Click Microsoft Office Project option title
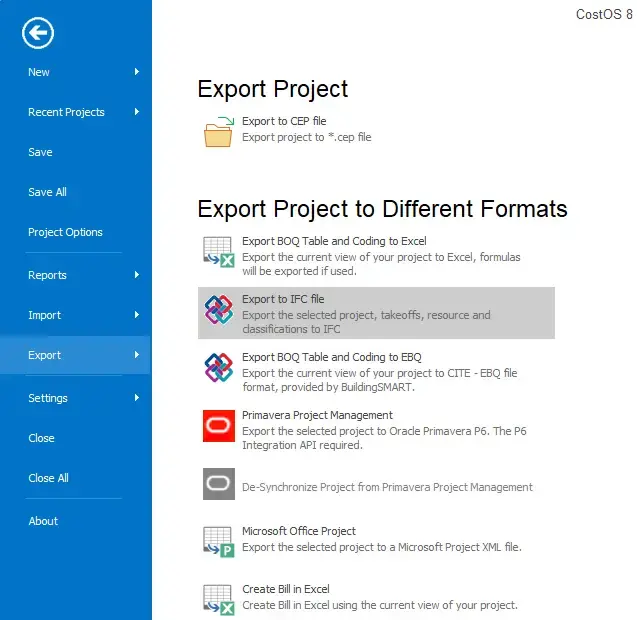Screen dimensions: 637x620 pyautogui.click(x=299, y=531)
